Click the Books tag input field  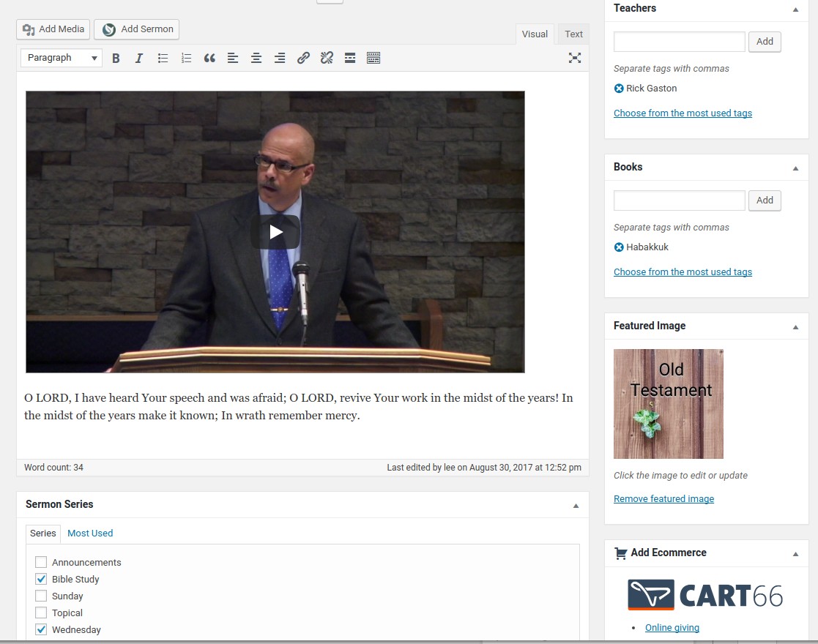pos(680,201)
